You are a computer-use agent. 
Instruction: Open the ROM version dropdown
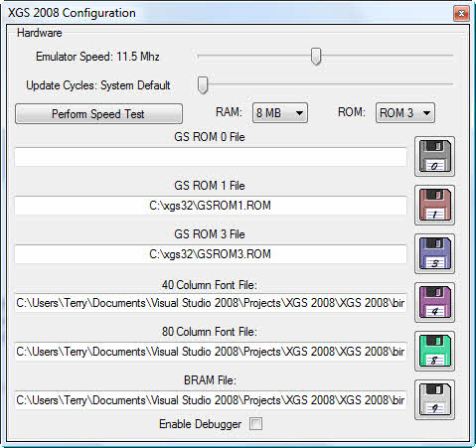coord(405,113)
